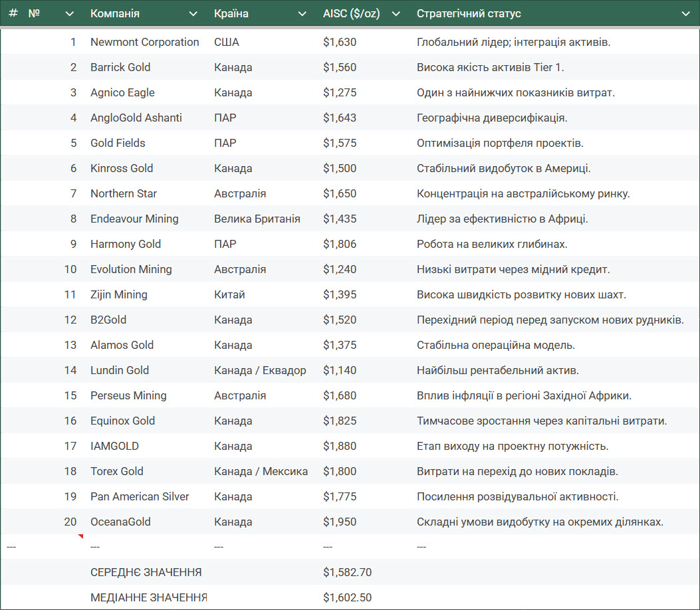Click the # icon in the table header
Image resolution: width=700 pixels, height=610 pixels.
tap(13, 13)
